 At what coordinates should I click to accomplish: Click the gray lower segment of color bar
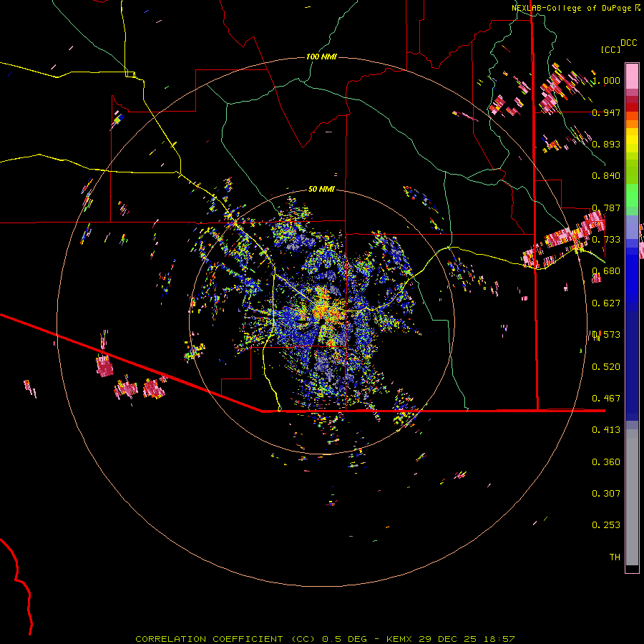pos(632,497)
